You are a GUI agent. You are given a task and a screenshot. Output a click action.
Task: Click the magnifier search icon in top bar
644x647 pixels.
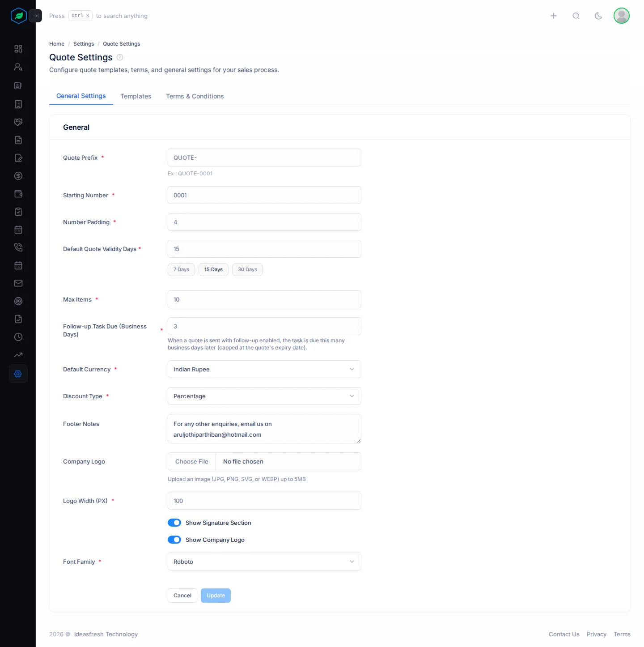[x=576, y=16]
